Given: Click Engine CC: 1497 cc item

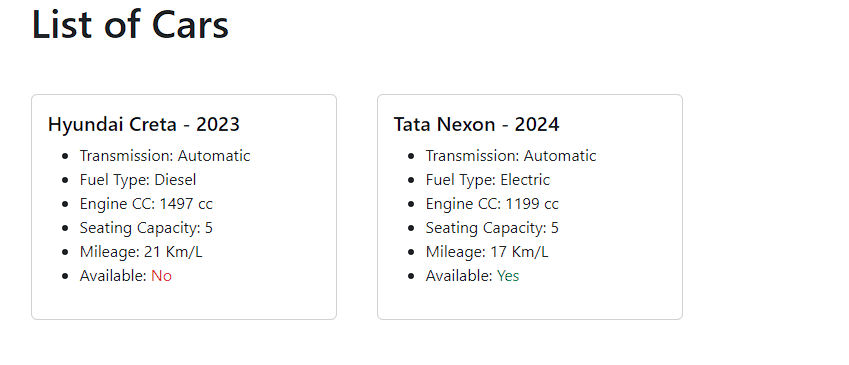Looking at the screenshot, I should tap(146, 204).
